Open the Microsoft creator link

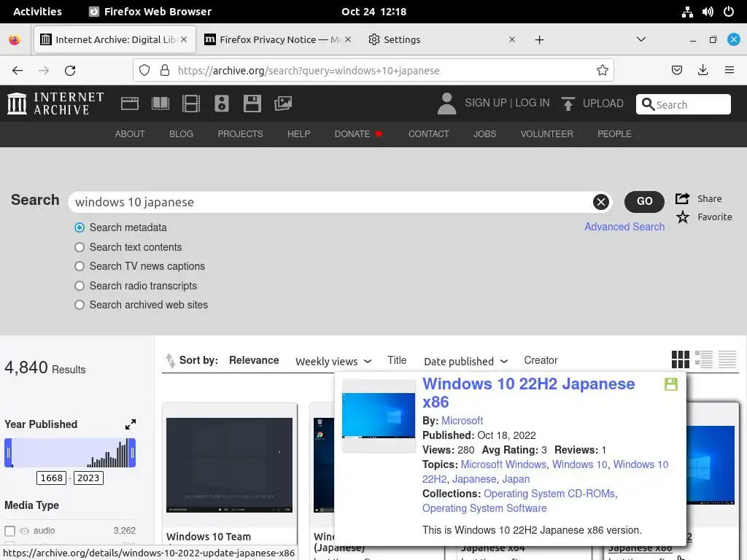[x=462, y=421]
